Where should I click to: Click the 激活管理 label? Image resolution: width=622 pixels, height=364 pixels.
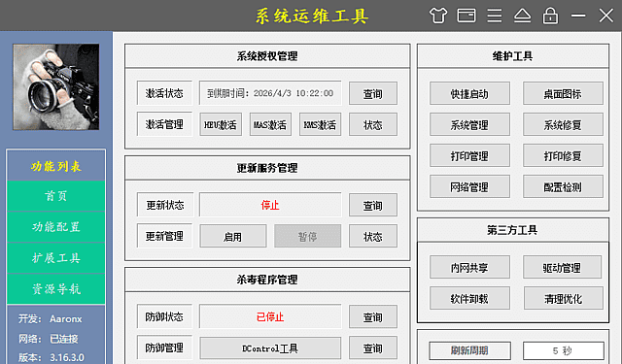164,124
